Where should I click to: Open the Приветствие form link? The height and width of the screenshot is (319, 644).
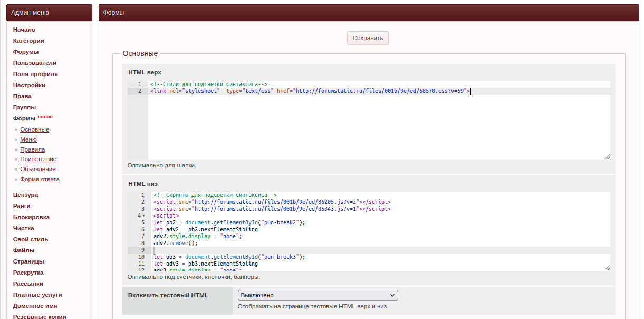39,159
